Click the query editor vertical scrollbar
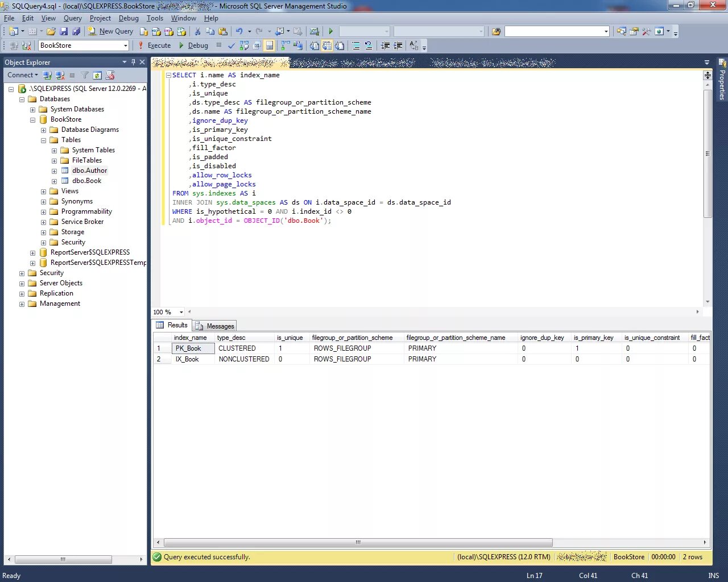The image size is (728, 582). point(708,153)
